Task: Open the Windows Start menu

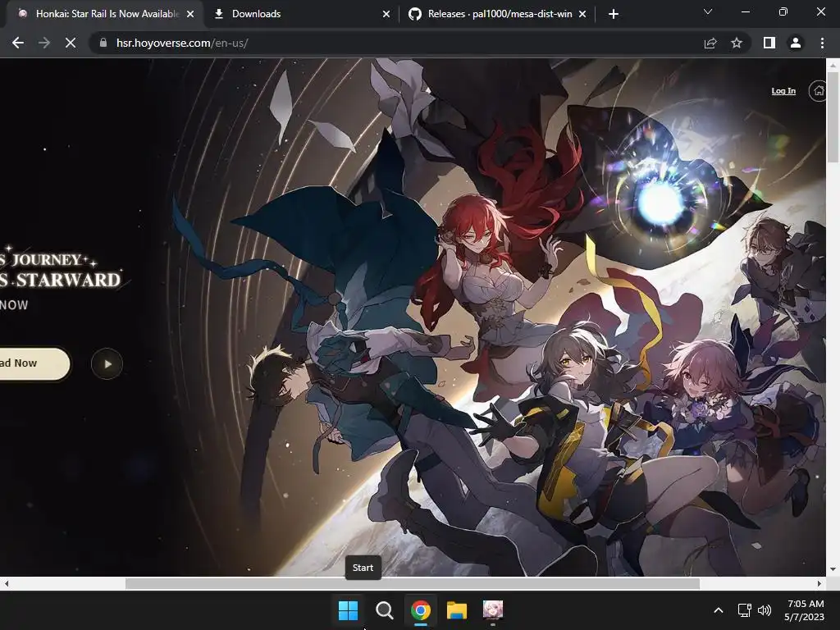Action: 348,610
